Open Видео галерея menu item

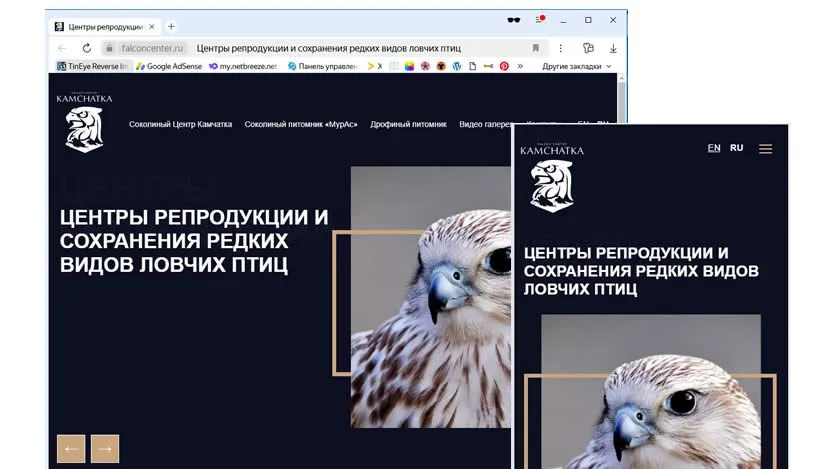click(485, 124)
